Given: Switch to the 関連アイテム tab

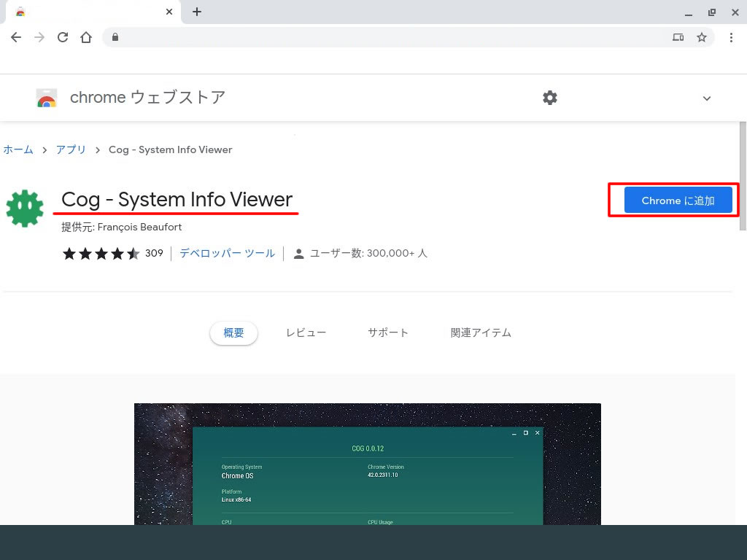Looking at the screenshot, I should 481,332.
